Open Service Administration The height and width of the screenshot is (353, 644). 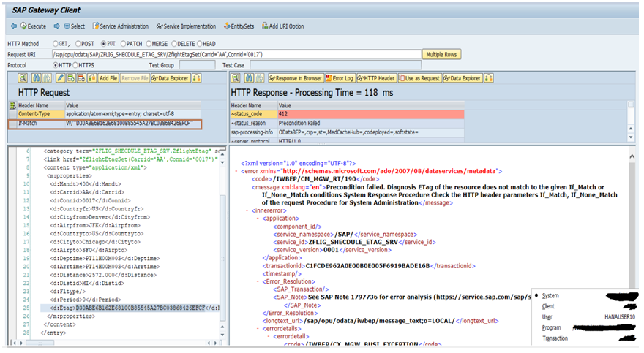tap(120, 26)
